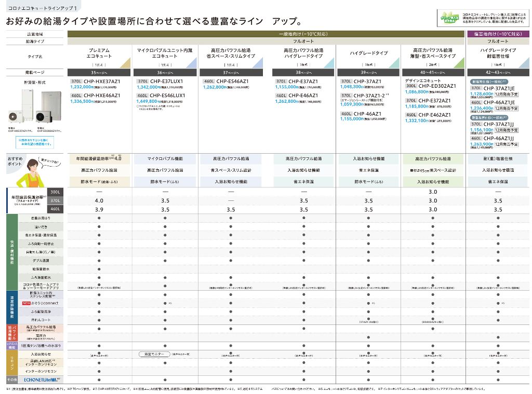This screenshot has height=394, width=532.
Task: Open the 36ページへ page link
Action: (165, 73)
